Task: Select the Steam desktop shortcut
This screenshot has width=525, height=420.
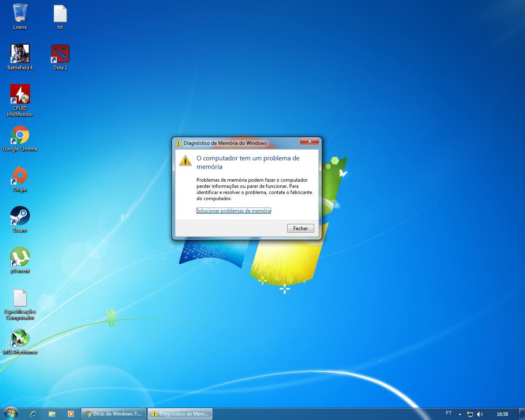Action: tap(20, 220)
